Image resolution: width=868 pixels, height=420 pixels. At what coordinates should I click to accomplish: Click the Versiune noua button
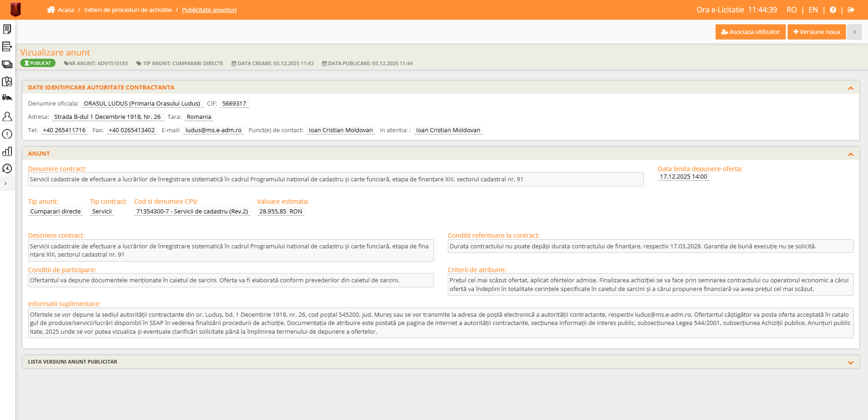pos(817,32)
